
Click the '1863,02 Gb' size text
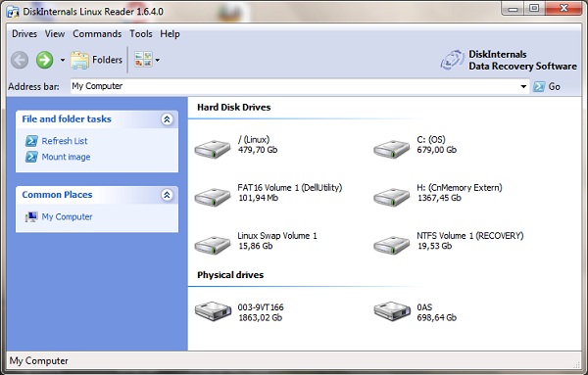pyautogui.click(x=261, y=318)
